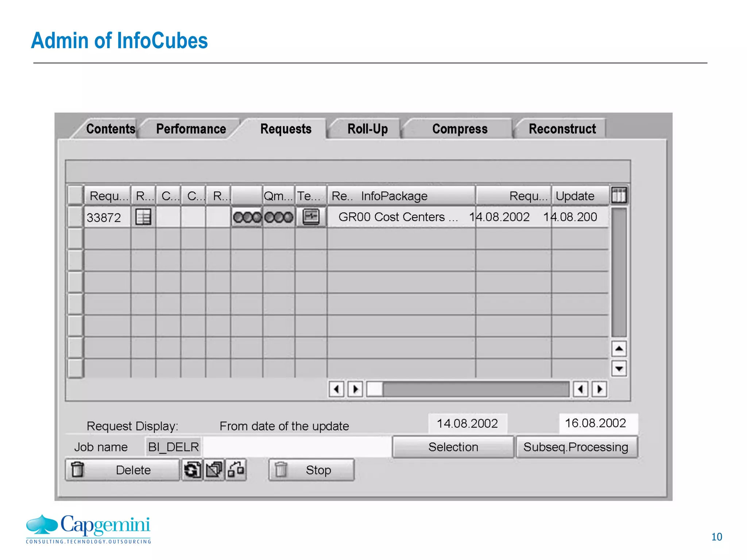Screen dimensions: 747x560
Task: Click the request status lights for 33872
Action: point(247,217)
